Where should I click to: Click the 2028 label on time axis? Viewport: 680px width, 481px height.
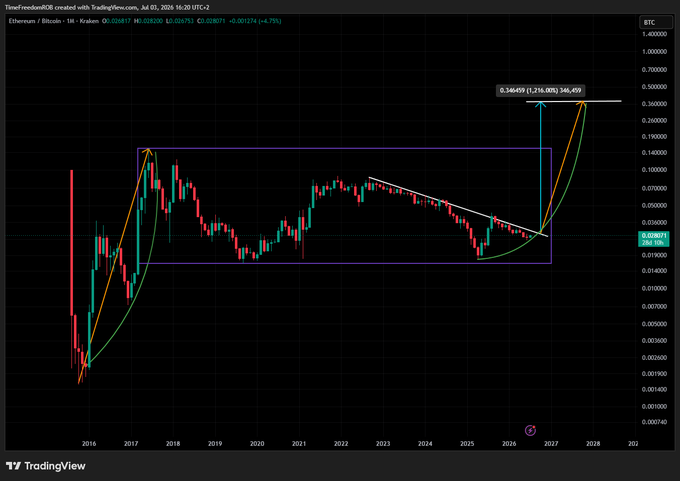point(593,444)
